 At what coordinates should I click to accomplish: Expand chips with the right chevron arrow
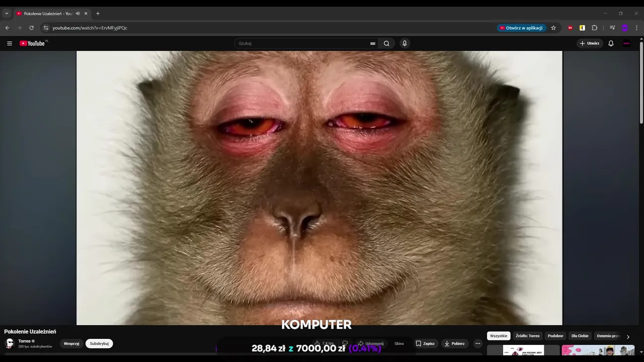click(628, 337)
